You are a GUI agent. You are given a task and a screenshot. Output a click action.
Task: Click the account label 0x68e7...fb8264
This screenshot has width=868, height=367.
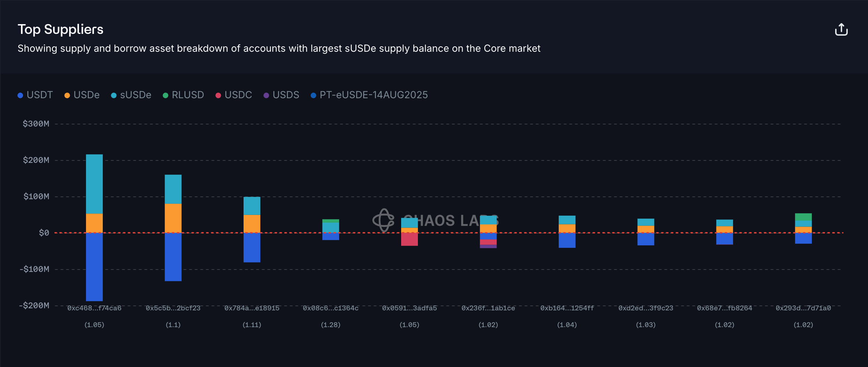tap(725, 308)
